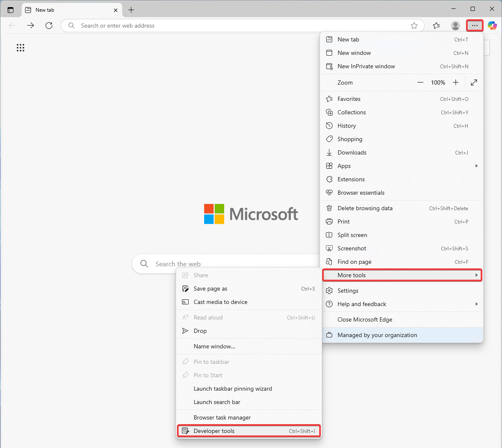502x448 pixels.
Task: Open the Favorites star-list toolbar icon
Action: pos(436,26)
